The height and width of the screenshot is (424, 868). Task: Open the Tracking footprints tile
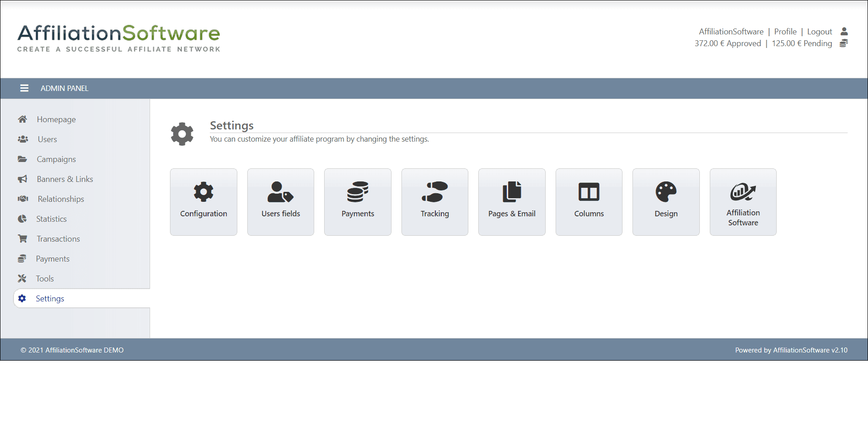coord(434,202)
